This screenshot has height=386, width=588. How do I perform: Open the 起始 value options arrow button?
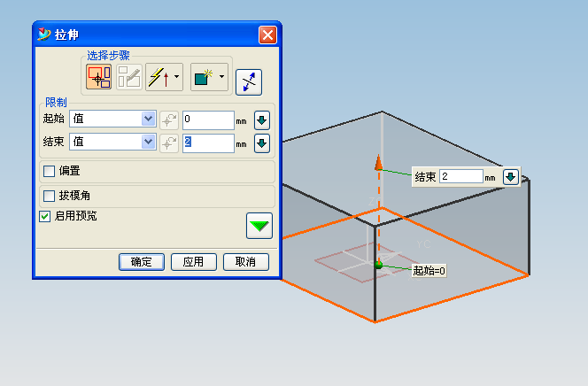(262, 120)
